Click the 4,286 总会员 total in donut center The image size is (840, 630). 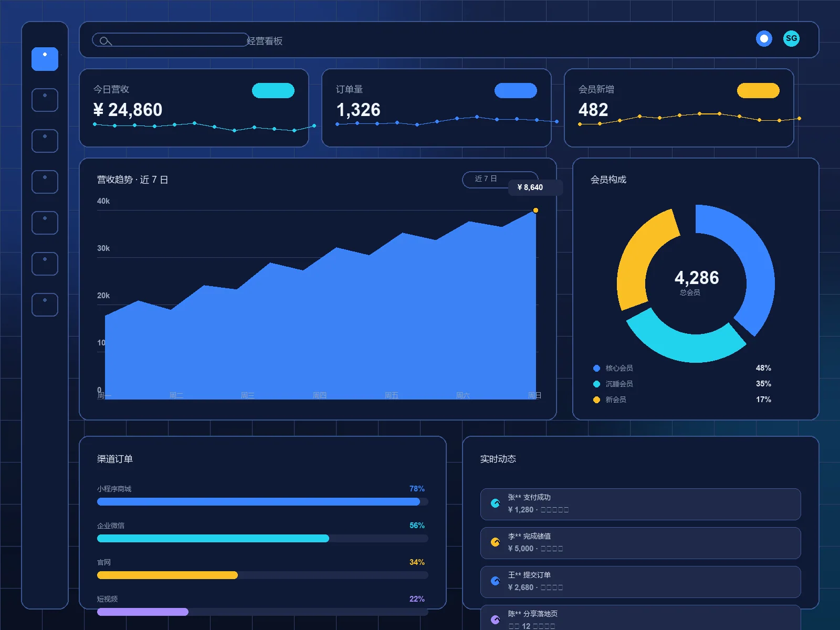[696, 282]
